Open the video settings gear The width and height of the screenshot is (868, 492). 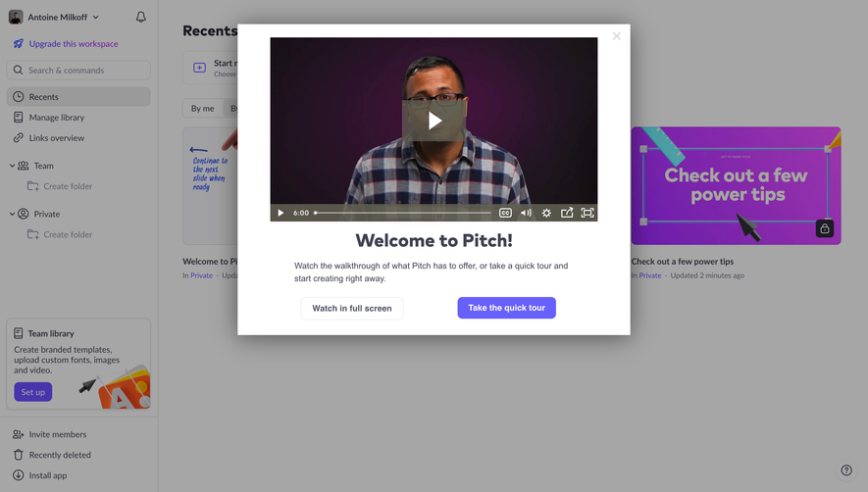tap(546, 213)
